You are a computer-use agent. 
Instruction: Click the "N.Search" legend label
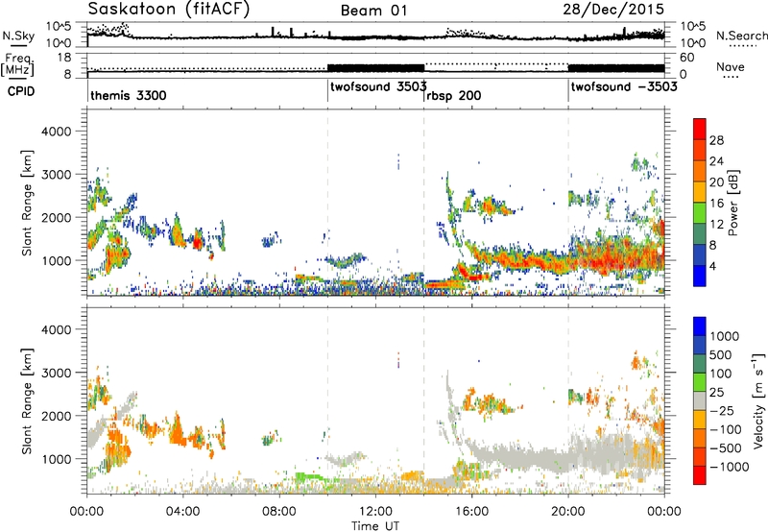click(741, 36)
